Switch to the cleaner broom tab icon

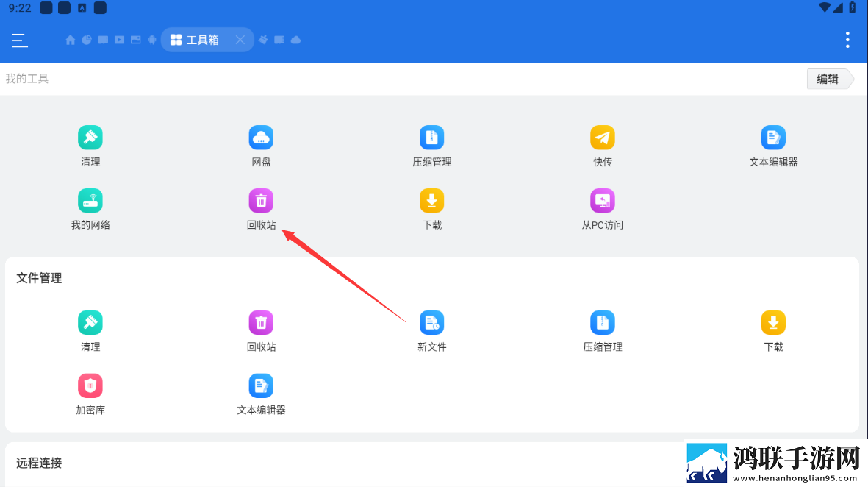coord(264,40)
